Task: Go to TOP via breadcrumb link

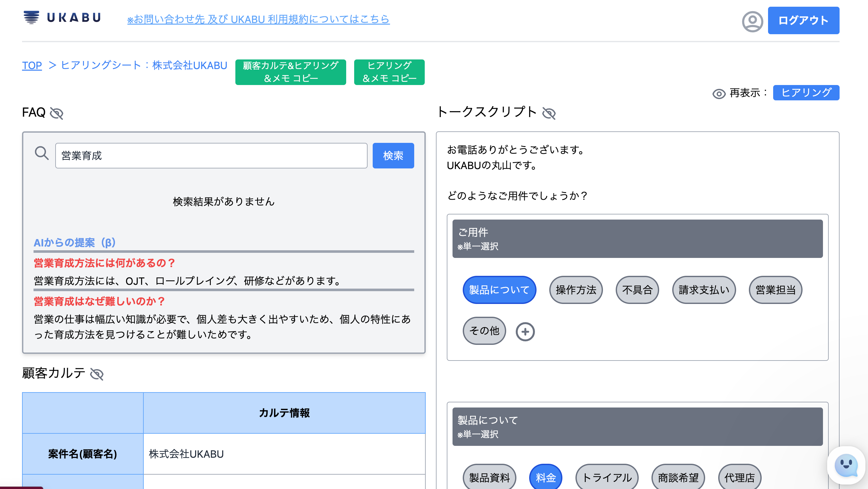Action: pyautogui.click(x=32, y=66)
